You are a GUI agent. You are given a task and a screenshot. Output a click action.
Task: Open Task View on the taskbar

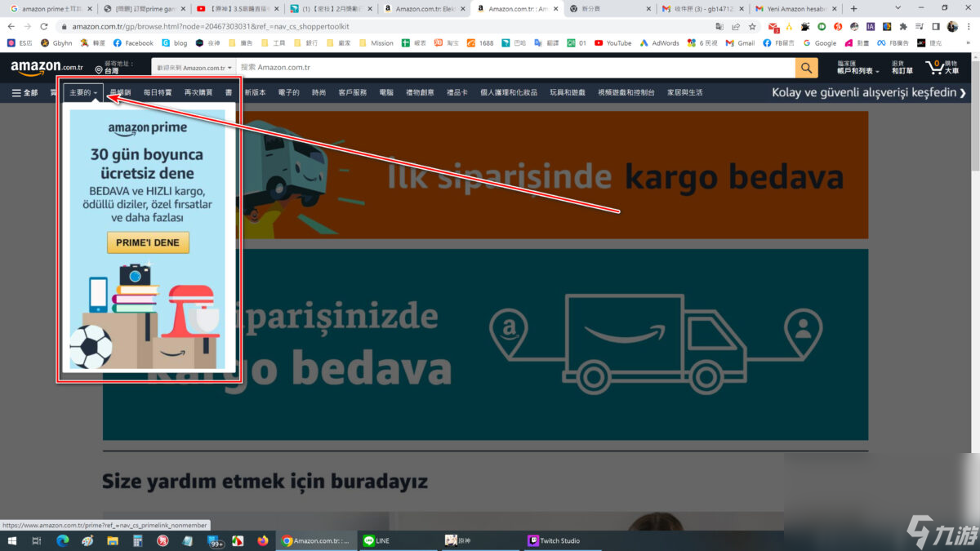[37, 540]
